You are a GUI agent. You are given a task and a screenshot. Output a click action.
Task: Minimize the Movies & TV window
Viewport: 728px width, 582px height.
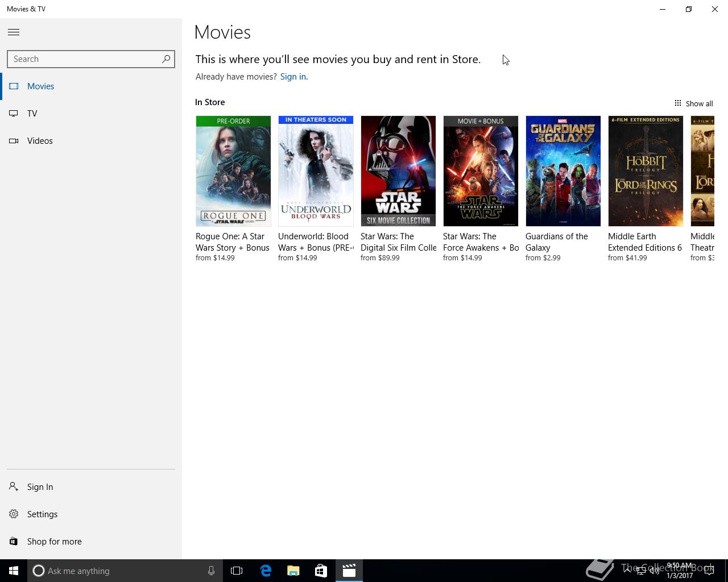(x=663, y=9)
